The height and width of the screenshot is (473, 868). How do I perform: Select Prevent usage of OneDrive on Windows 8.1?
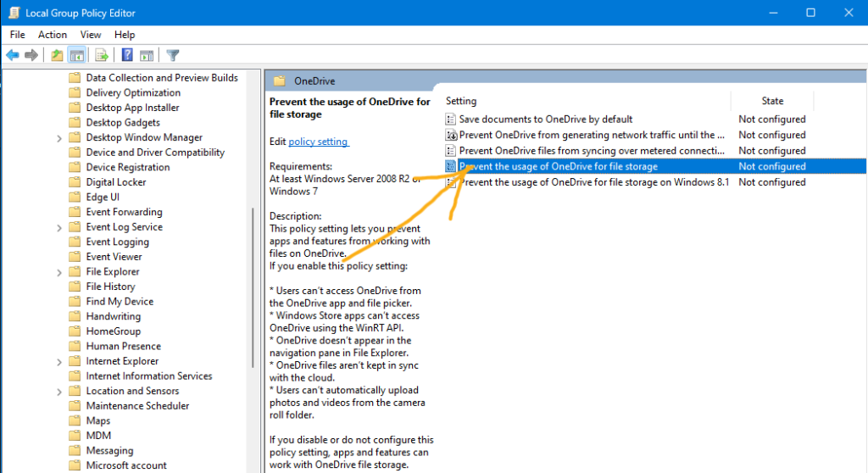(x=594, y=182)
